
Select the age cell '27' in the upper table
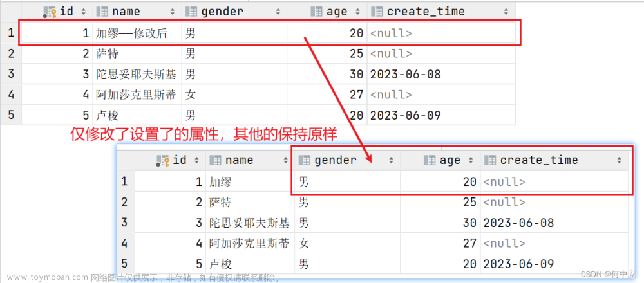click(327, 95)
